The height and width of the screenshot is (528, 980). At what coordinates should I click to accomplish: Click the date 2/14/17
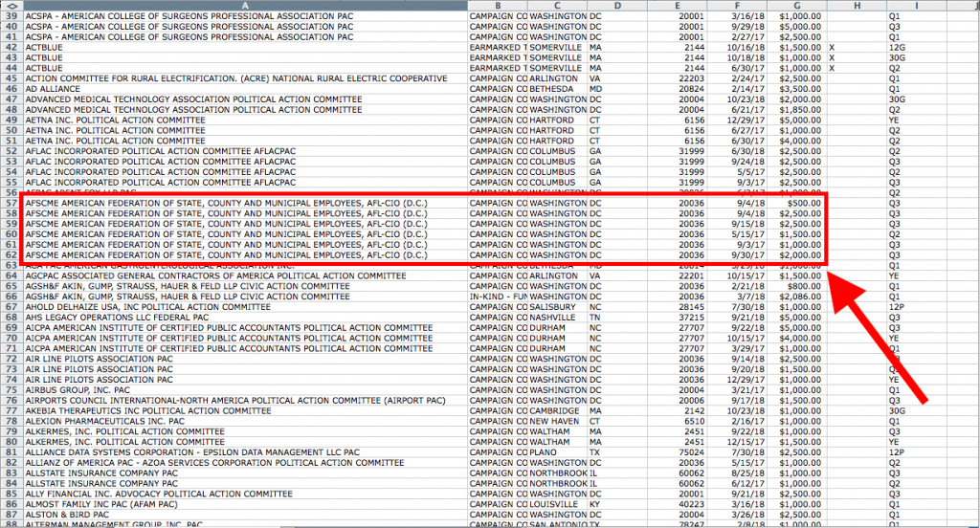738,89
